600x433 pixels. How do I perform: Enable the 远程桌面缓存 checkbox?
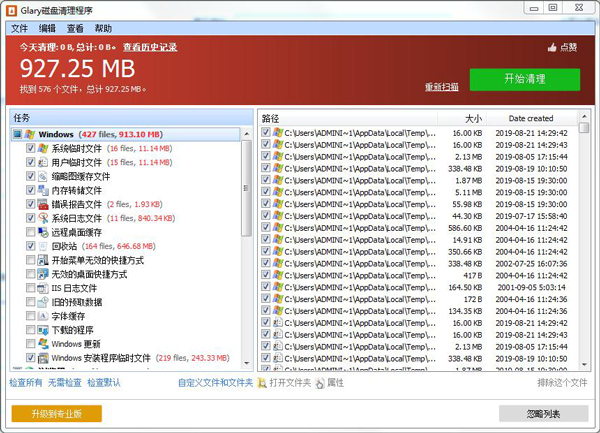pos(31,232)
